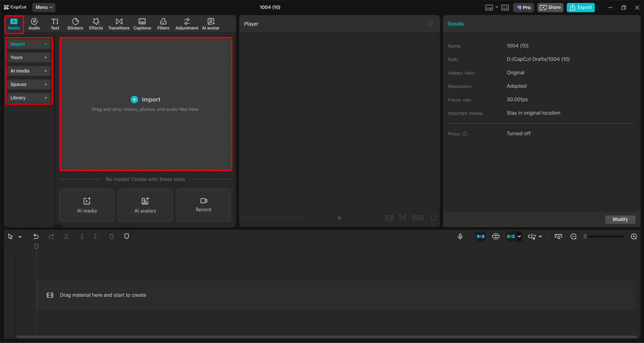Open the Captions panel
Image resolution: width=644 pixels, height=343 pixels.
(142, 24)
